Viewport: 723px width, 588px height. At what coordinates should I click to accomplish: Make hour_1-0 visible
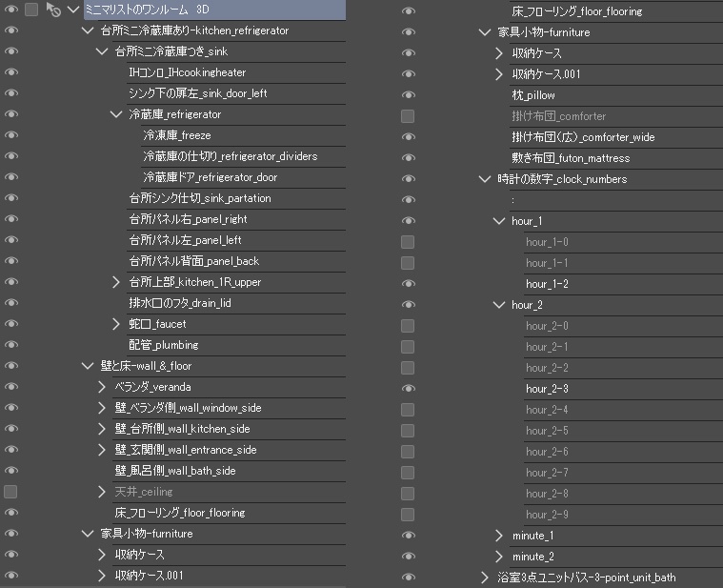tap(408, 242)
